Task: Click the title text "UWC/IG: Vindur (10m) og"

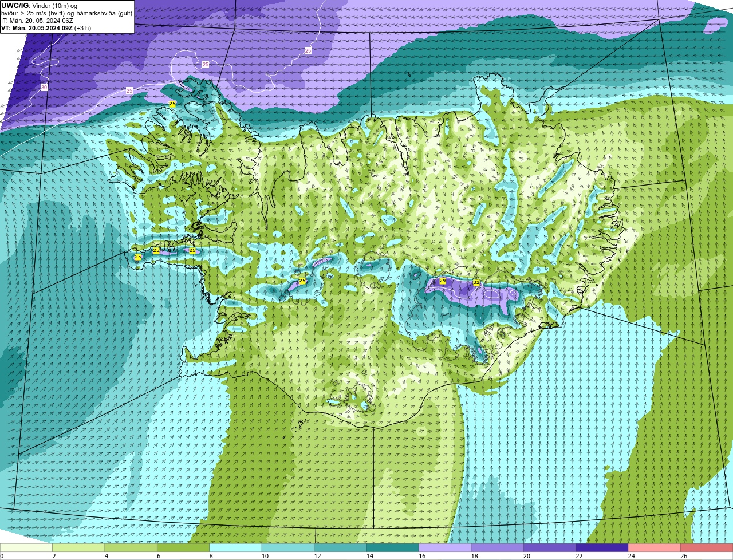Action: (x=40, y=6)
